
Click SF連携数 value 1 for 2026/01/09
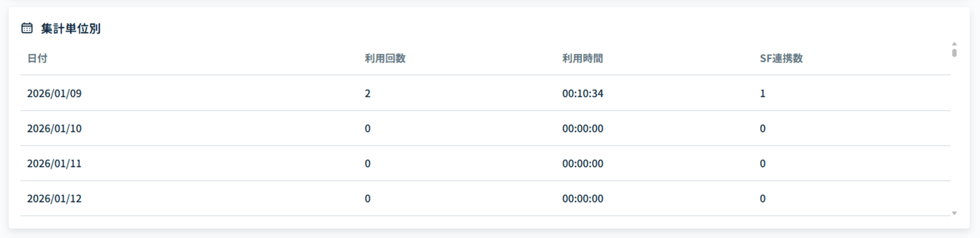click(762, 93)
